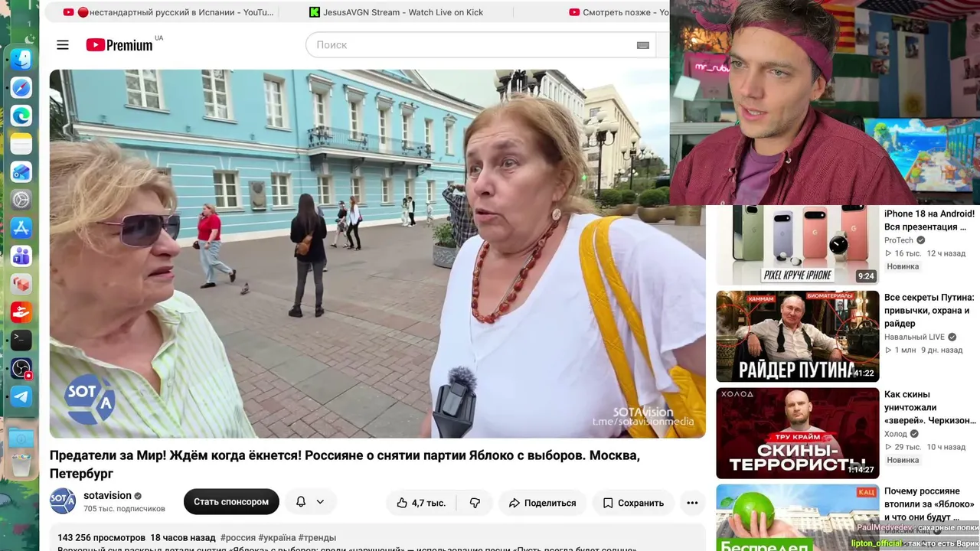The image size is (980, 551).
Task: Click the Сохранить save button
Action: 633,503
